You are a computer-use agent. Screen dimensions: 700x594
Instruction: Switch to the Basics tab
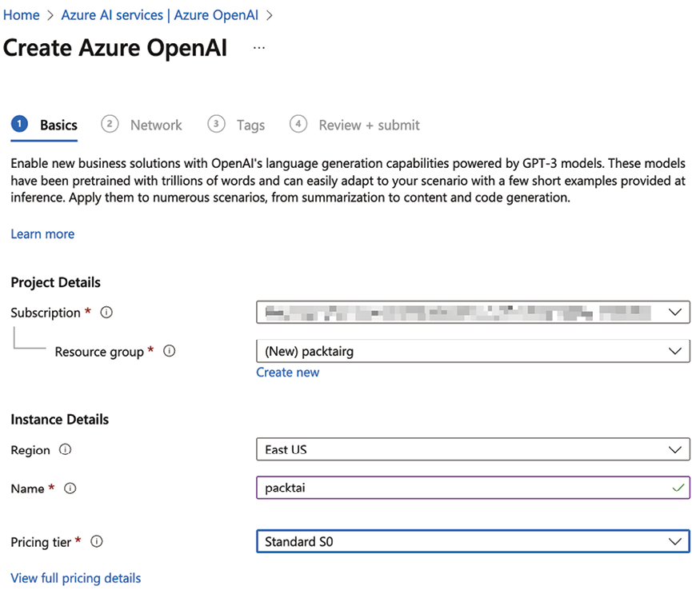pyautogui.click(x=44, y=125)
